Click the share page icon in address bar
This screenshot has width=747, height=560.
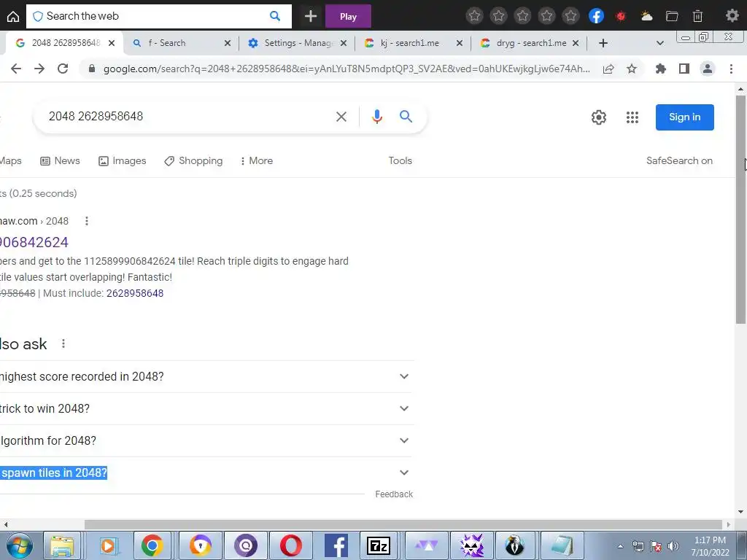click(x=608, y=69)
